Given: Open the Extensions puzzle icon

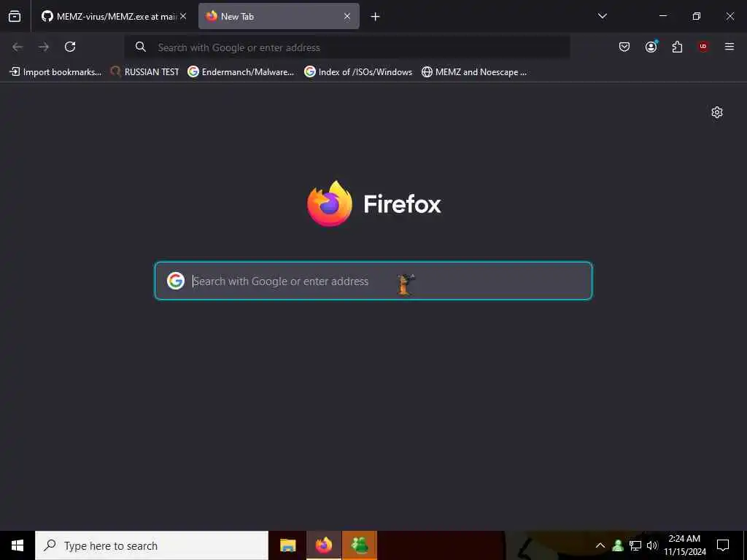Looking at the screenshot, I should 677,47.
